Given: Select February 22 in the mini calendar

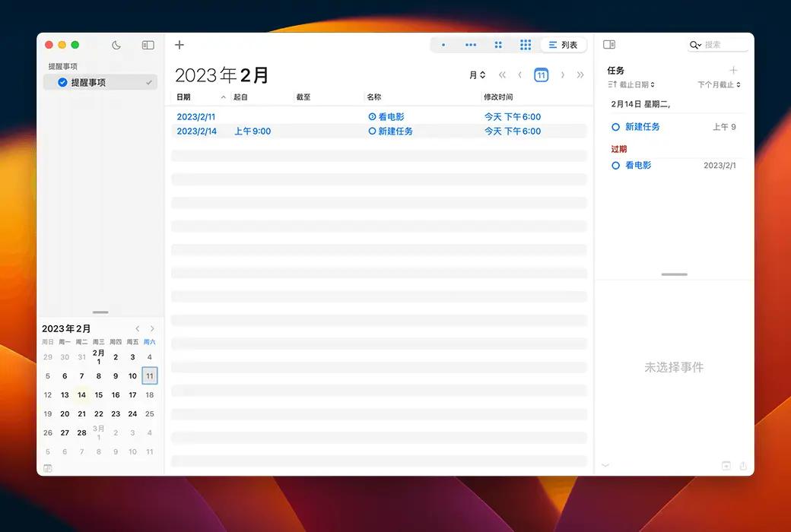Looking at the screenshot, I should pos(99,413).
